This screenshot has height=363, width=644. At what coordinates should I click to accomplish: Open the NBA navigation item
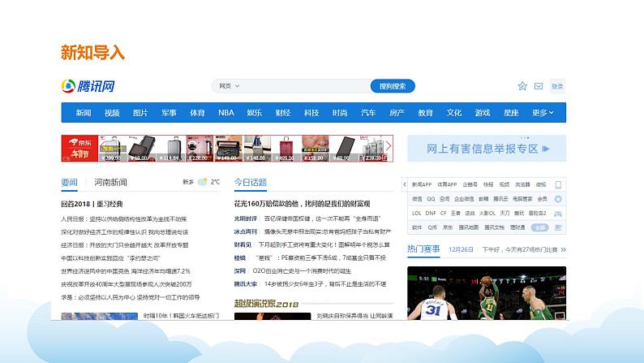tap(226, 113)
